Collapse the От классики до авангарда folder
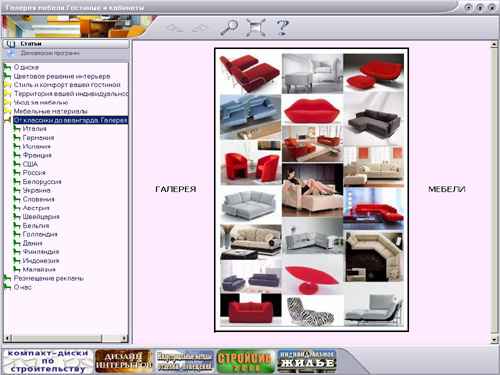Image resolution: width=500 pixels, height=375 pixels. 7,120
